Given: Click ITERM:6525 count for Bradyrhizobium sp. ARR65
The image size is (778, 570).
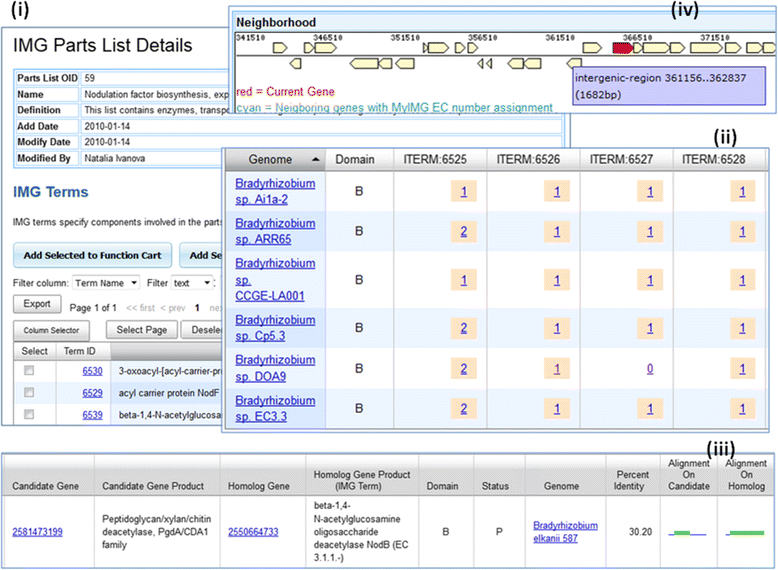Looking at the screenshot, I should click(x=463, y=232).
